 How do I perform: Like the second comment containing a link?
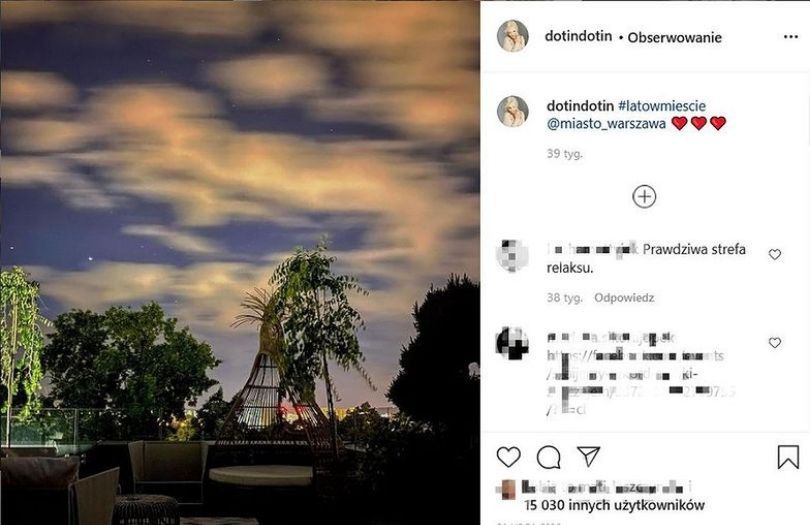[x=774, y=342]
